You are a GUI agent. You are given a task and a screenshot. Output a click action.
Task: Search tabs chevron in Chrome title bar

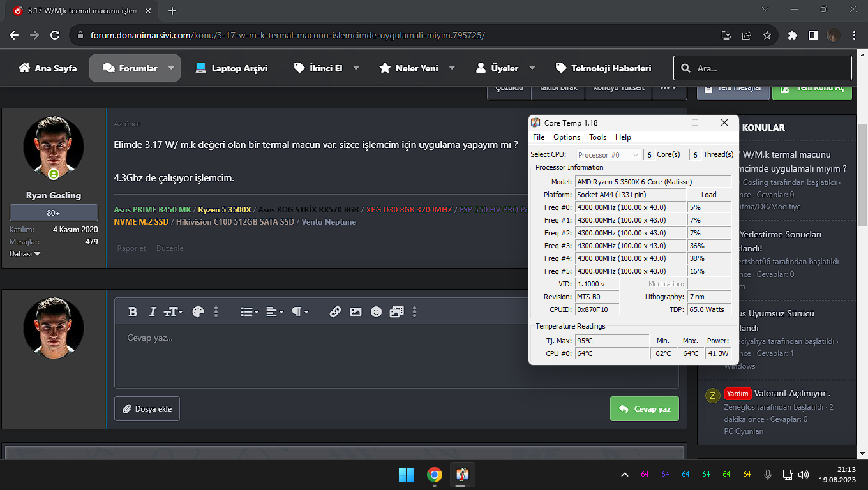point(766,10)
